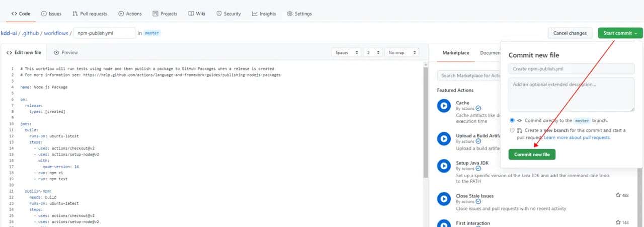Edit the npm-publish.yml filename field
Screen dimensions: 644x227
coord(104,33)
